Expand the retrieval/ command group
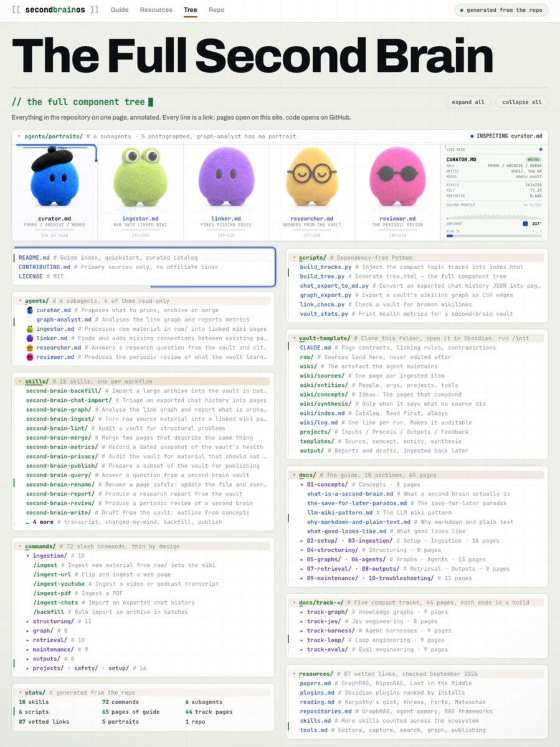The image size is (560, 747). [x=28, y=640]
